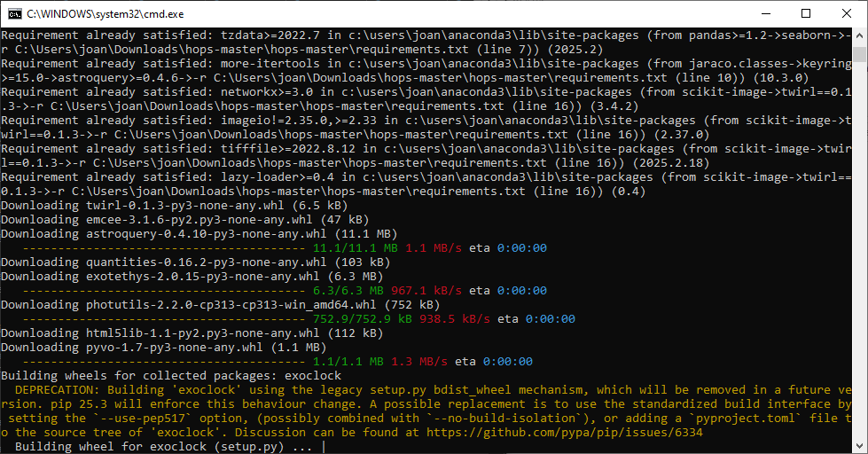Click the scrollbar down arrow
This screenshot has height=454, width=868.
click(x=859, y=446)
